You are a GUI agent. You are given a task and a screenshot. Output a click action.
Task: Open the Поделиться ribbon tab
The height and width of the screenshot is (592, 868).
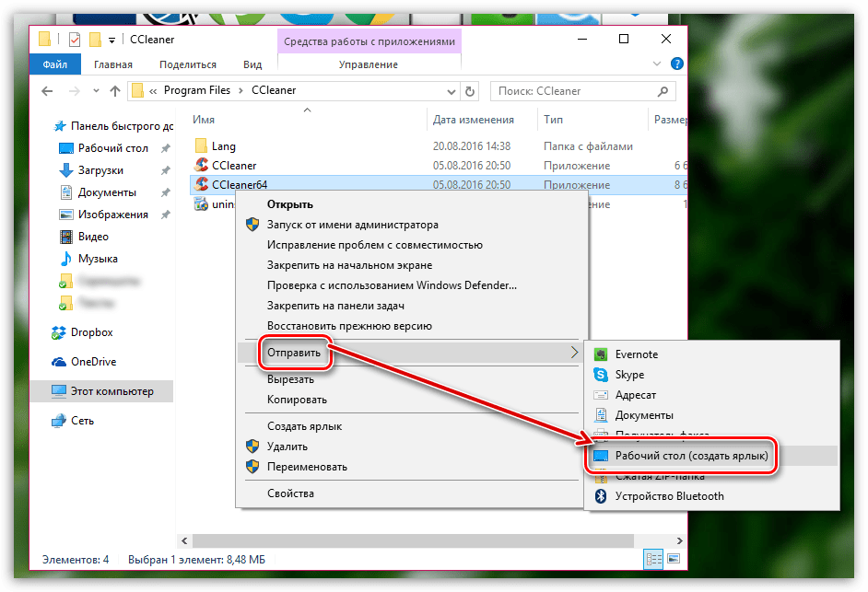click(188, 64)
